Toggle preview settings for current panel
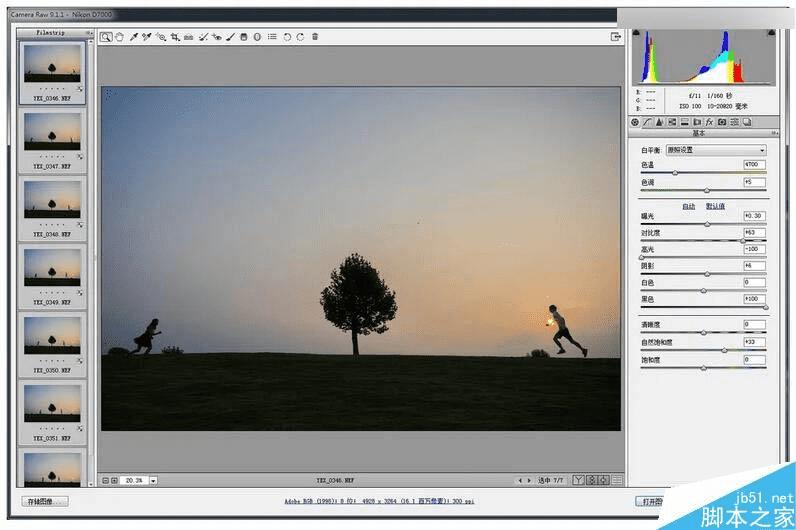Screen dimensions: 796x530 click(617, 480)
